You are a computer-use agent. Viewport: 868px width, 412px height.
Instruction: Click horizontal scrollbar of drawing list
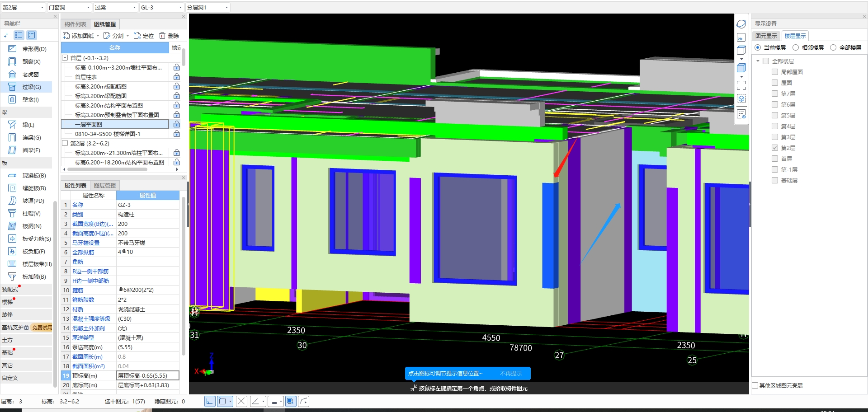107,169
